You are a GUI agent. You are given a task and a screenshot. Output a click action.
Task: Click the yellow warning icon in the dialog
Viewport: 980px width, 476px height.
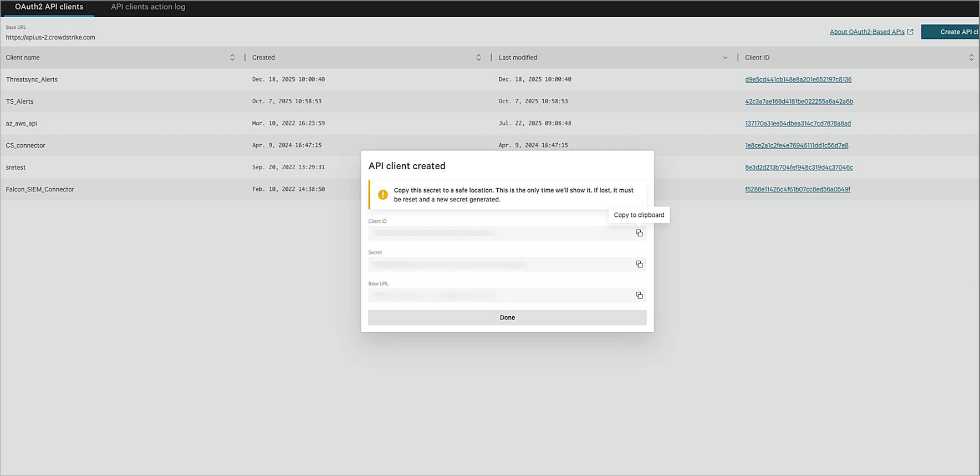tap(382, 195)
